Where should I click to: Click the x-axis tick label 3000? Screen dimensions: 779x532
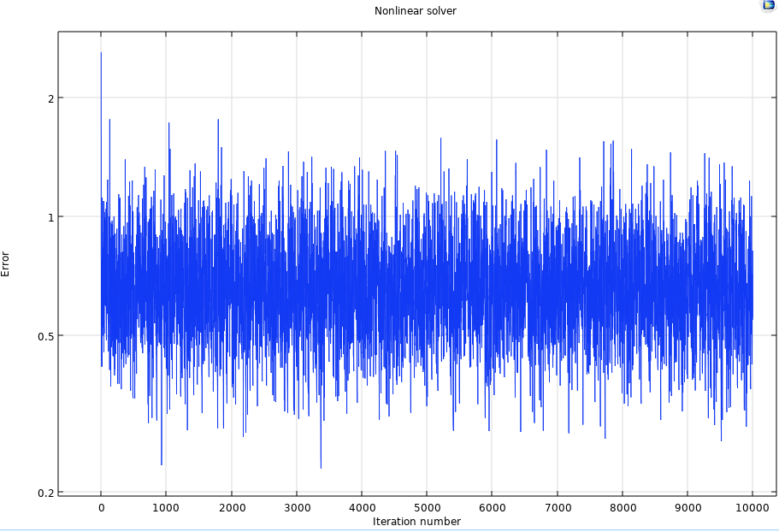pyautogui.click(x=296, y=508)
